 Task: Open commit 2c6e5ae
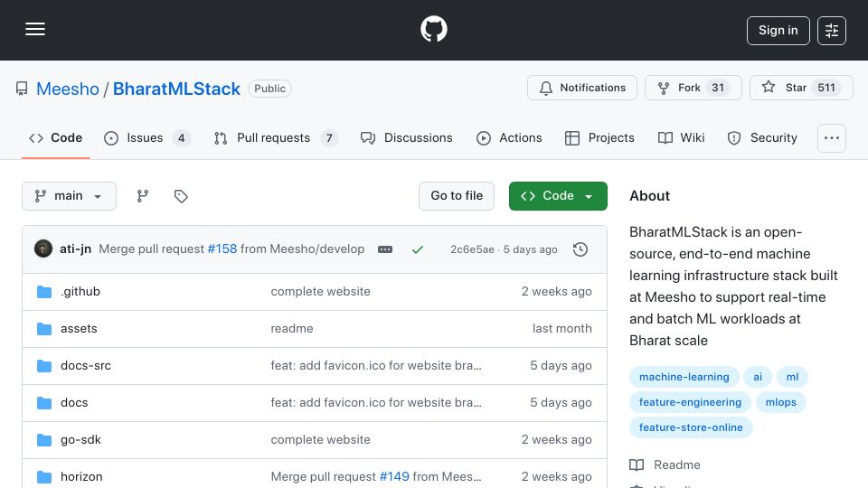(x=472, y=249)
